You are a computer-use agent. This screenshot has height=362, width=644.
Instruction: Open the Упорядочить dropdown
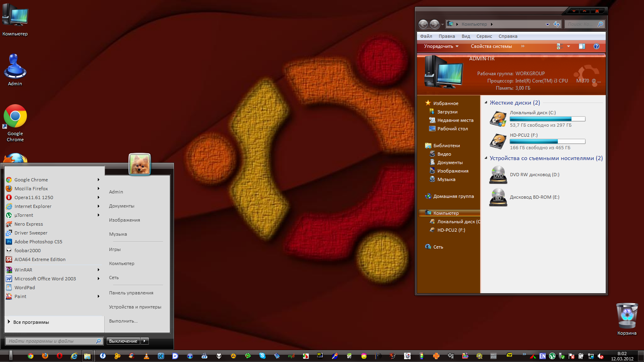click(x=441, y=46)
